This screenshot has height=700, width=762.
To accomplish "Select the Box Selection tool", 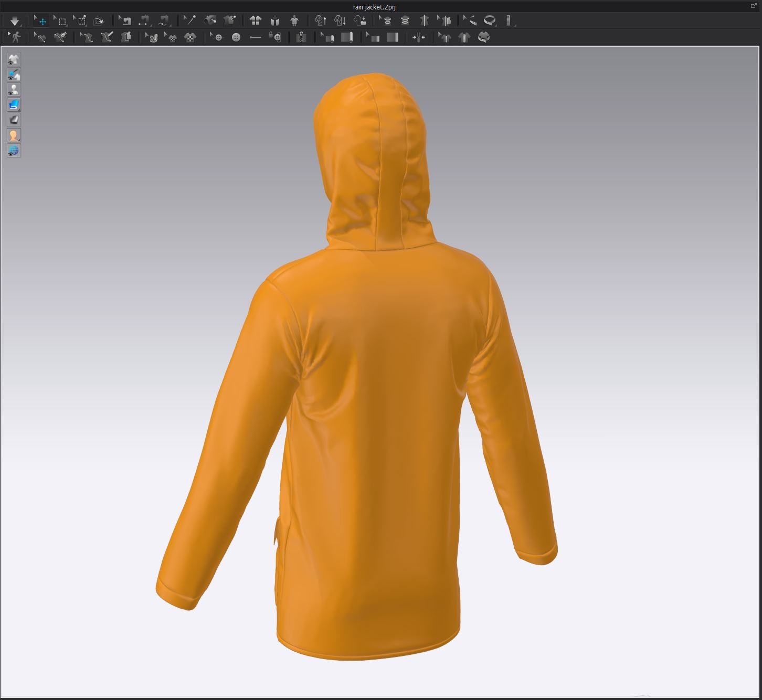I will [x=61, y=21].
